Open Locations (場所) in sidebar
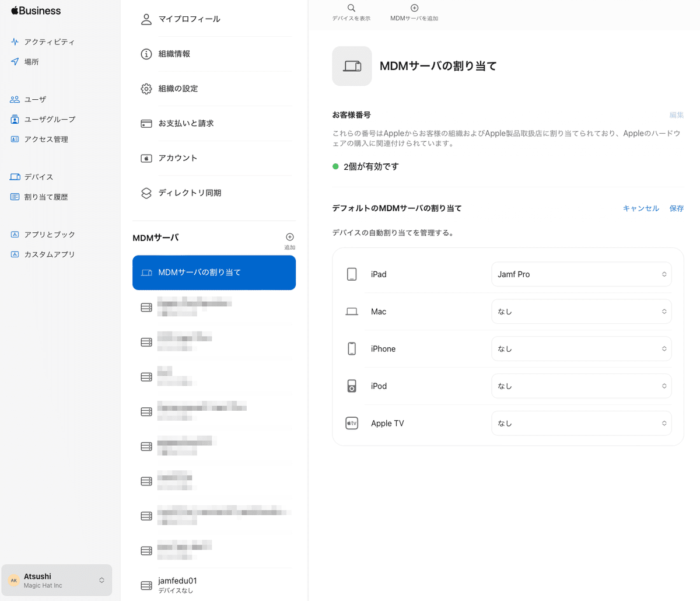 (24, 62)
